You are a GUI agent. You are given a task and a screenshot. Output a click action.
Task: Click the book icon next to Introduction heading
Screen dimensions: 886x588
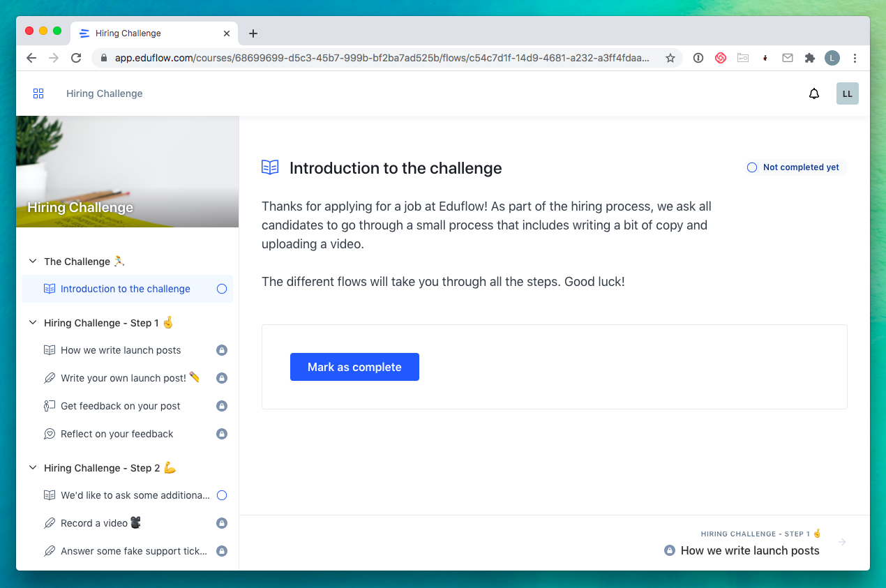pyautogui.click(x=270, y=167)
